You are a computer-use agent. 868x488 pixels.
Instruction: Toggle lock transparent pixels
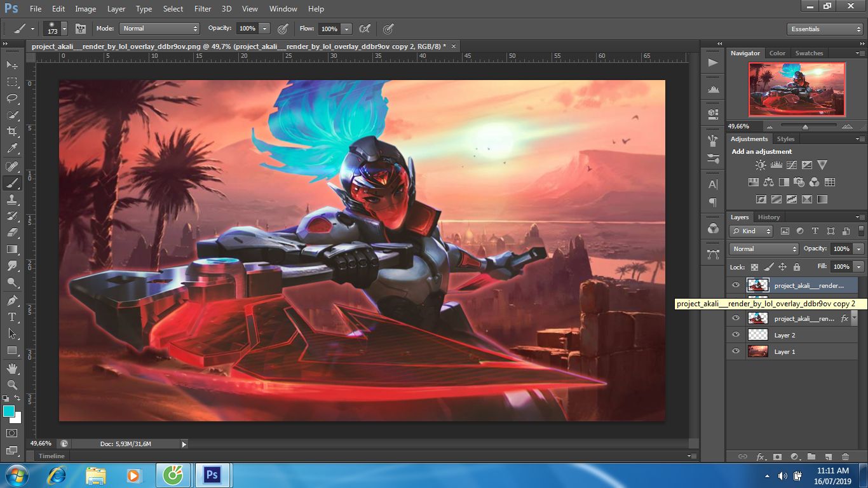754,267
